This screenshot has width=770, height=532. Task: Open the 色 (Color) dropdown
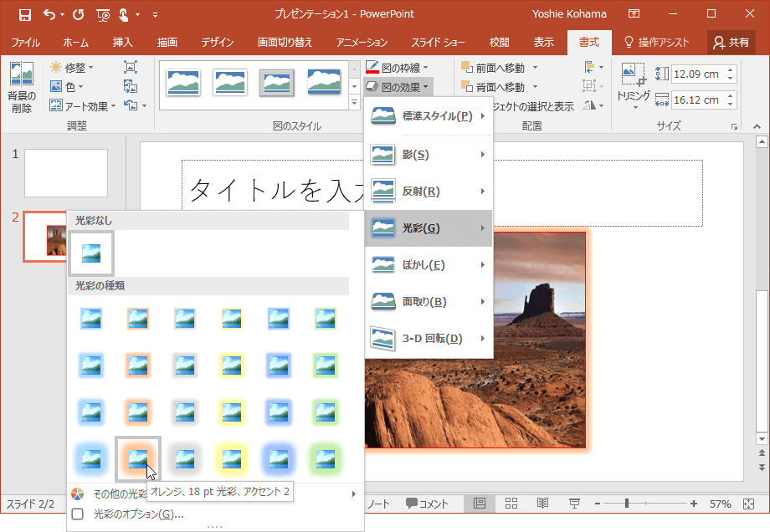point(67,87)
